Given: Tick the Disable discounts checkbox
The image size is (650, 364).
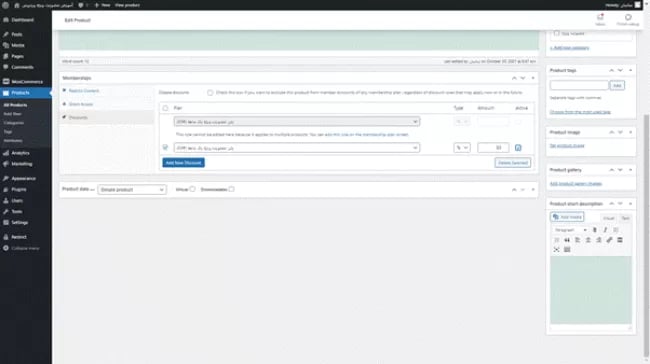Looking at the screenshot, I should click(210, 93).
